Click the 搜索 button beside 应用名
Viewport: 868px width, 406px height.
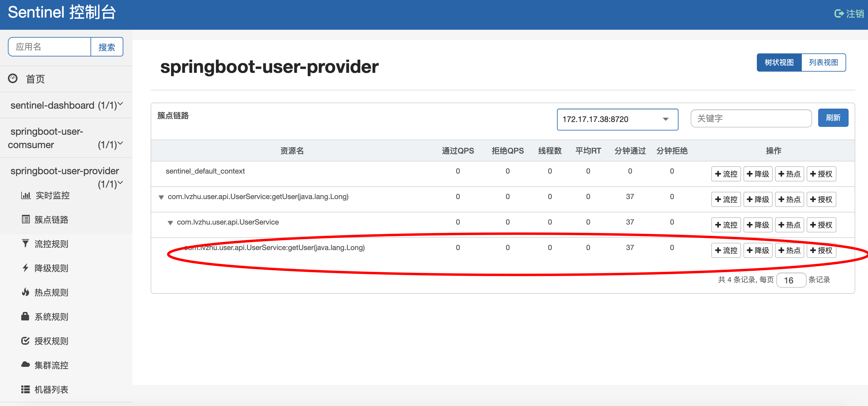click(x=107, y=47)
